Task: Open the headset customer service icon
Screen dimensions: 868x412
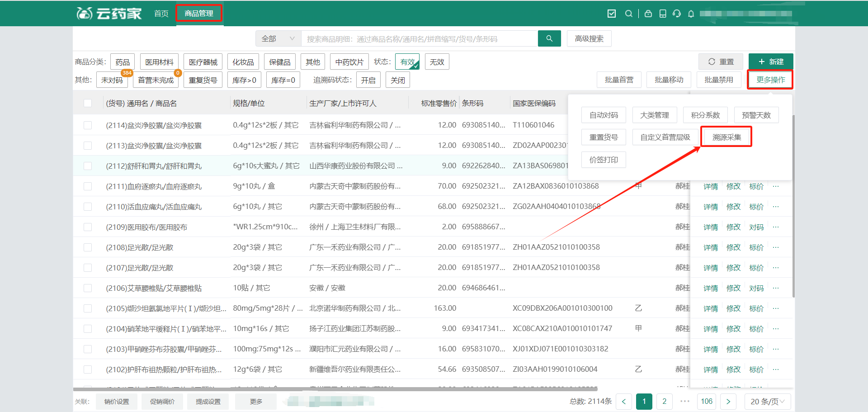Action: coord(677,14)
